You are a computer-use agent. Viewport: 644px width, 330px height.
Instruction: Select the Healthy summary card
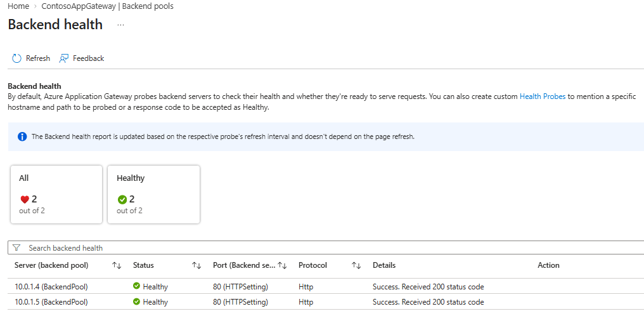tap(153, 194)
